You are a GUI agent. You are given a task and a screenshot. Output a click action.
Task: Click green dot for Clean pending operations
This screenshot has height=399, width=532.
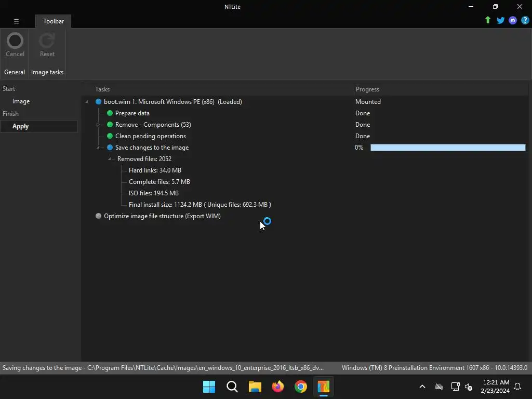point(110,136)
